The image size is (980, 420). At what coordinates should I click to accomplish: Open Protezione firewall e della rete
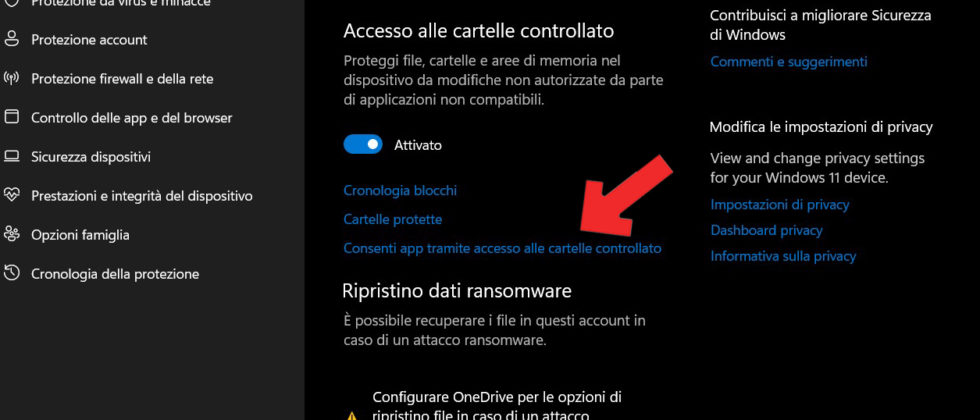(122, 79)
